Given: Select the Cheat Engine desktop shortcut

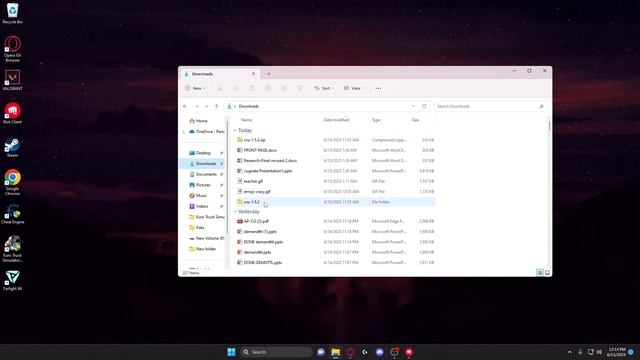Looking at the screenshot, I should (x=12, y=214).
